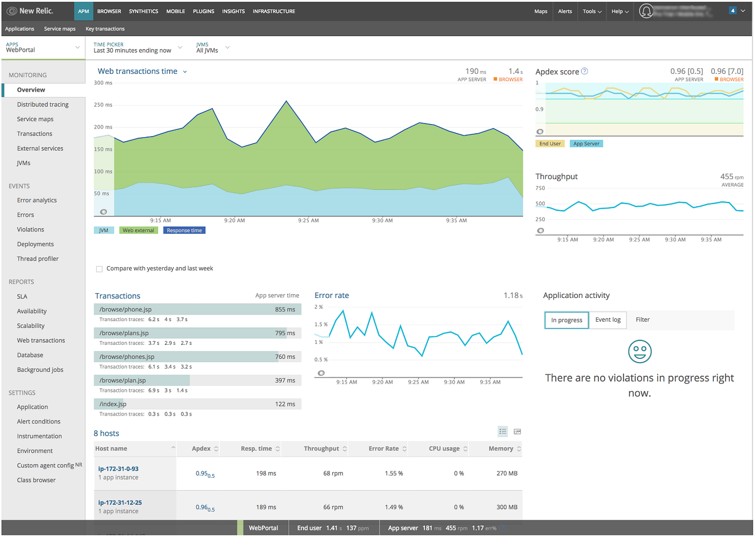This screenshot has height=537, width=756.
Task: Toggle App Server Apdex legend
Action: click(586, 144)
